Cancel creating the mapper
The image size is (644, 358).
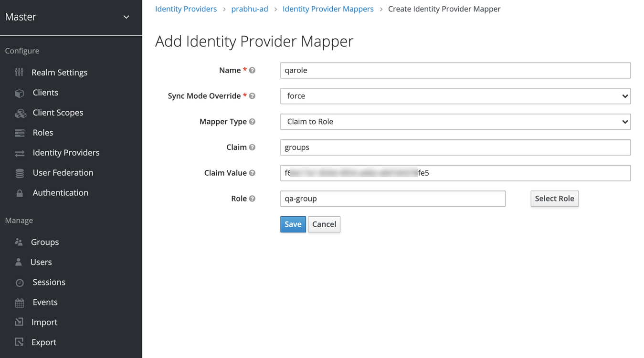[x=324, y=224]
